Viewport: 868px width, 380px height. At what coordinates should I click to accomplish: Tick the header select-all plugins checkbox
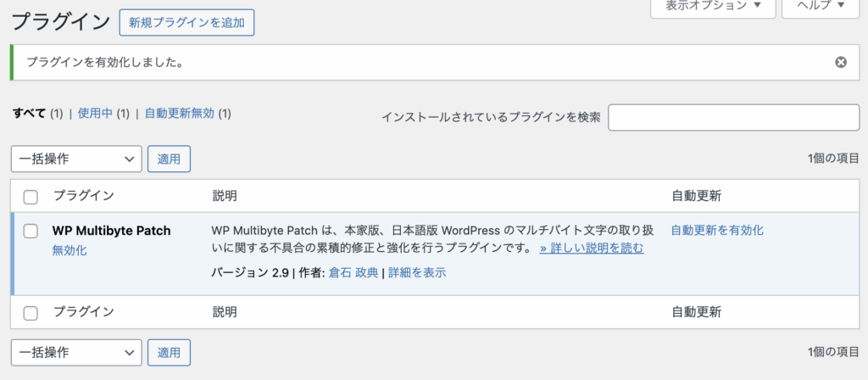coord(31,197)
